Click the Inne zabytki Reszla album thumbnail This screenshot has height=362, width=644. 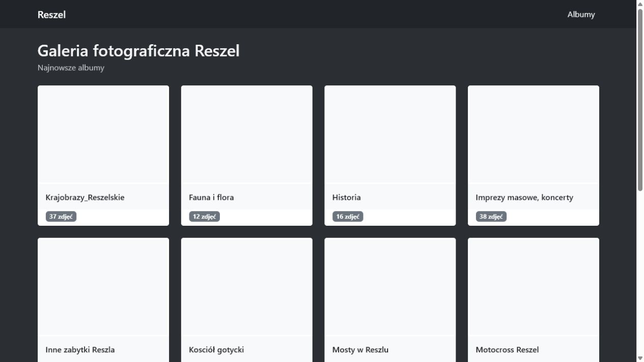click(103, 287)
